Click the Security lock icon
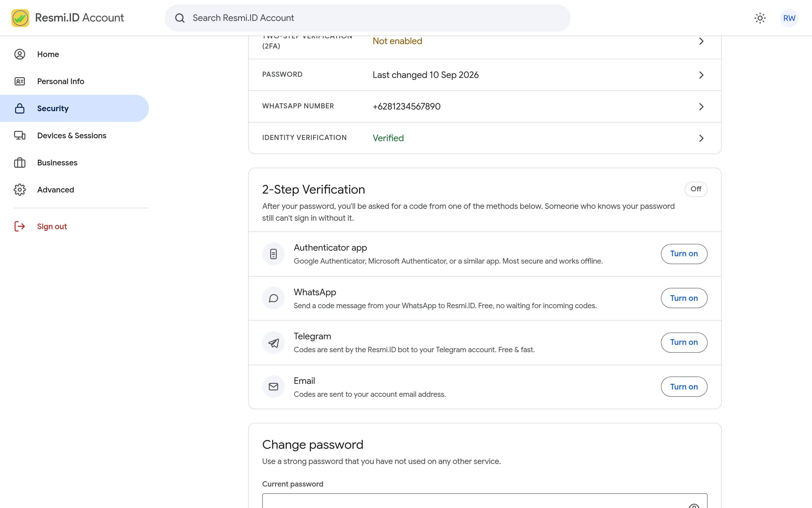Viewport: 812px width, 508px height. (20, 108)
